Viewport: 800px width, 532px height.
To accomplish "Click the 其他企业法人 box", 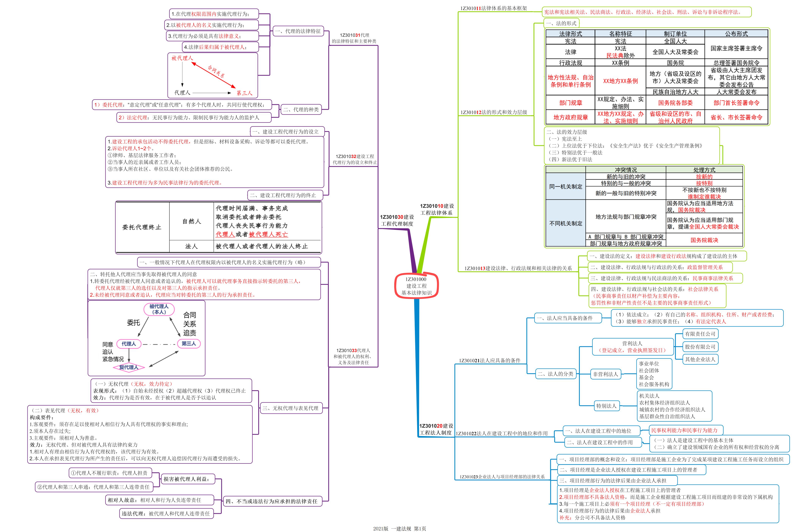I will (700, 359).
